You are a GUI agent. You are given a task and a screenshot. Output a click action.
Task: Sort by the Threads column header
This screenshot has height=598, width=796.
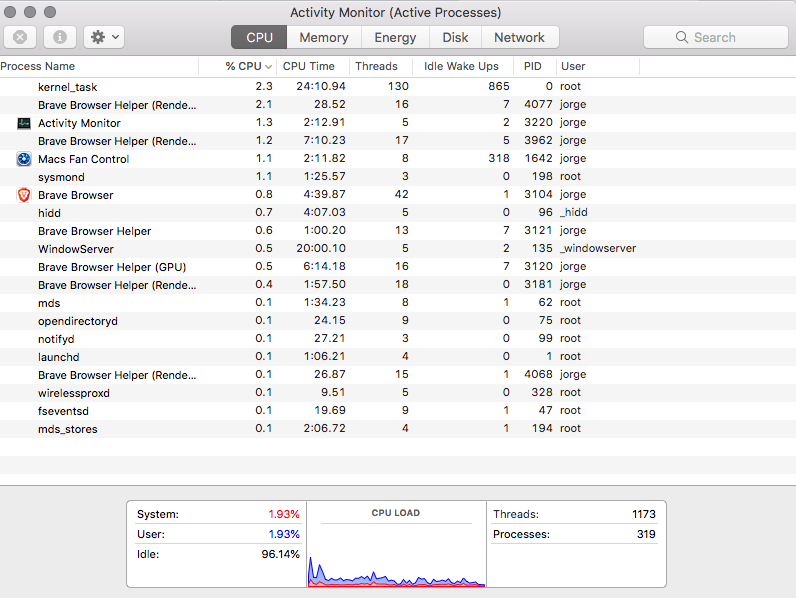(x=380, y=67)
